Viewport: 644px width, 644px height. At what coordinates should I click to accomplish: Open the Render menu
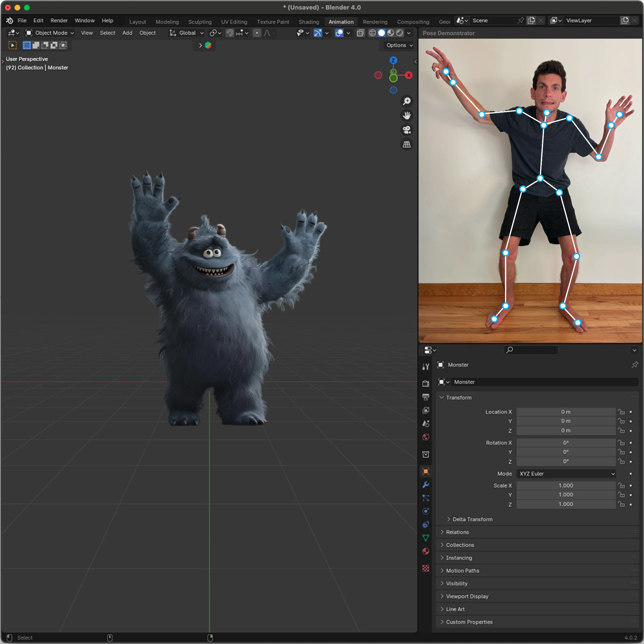pos(59,21)
